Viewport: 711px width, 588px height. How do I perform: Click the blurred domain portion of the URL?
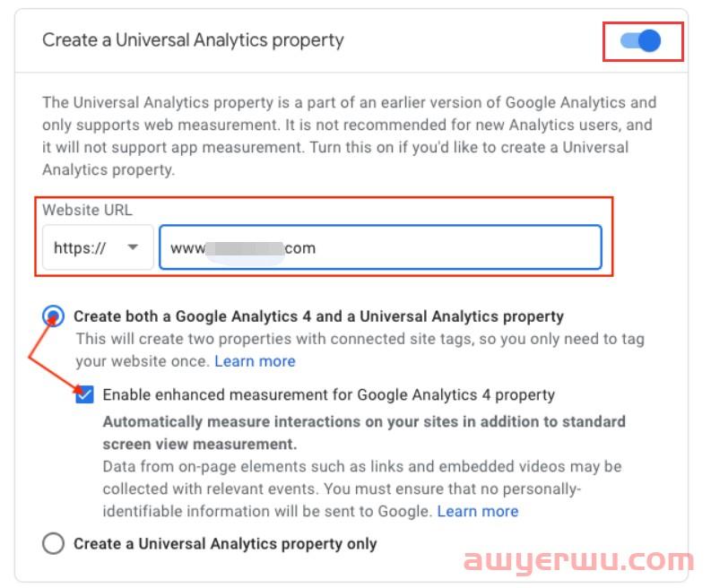[x=244, y=248]
